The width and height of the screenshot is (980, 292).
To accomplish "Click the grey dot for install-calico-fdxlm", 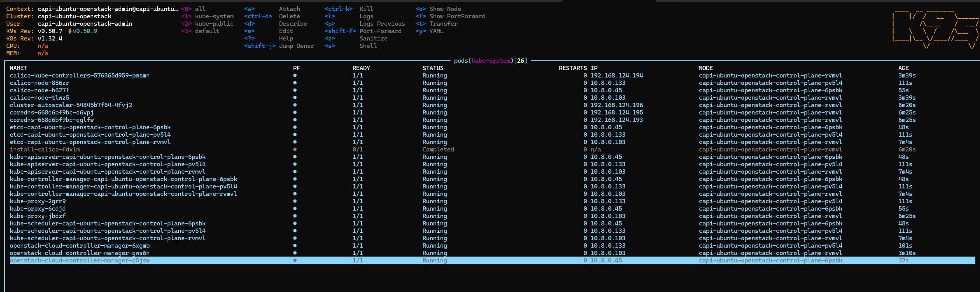I will tap(295, 150).
